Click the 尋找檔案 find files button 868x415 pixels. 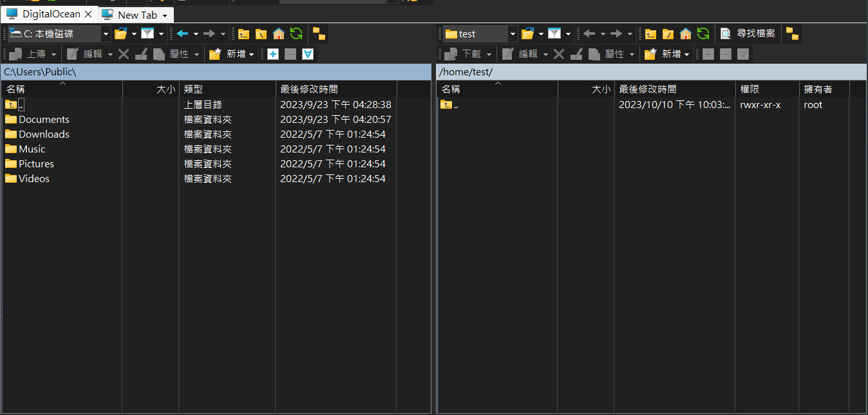click(x=748, y=34)
